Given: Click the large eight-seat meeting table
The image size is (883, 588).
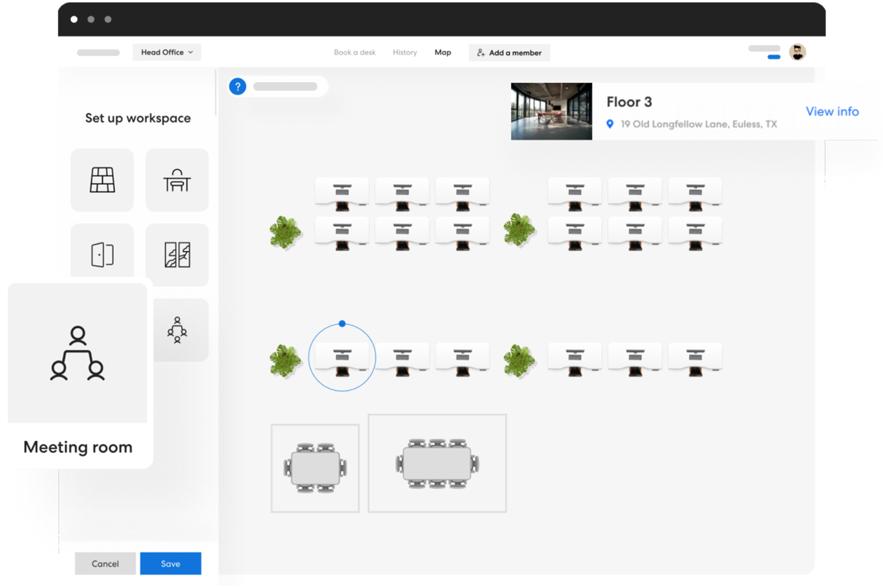Looking at the screenshot, I should [437, 463].
